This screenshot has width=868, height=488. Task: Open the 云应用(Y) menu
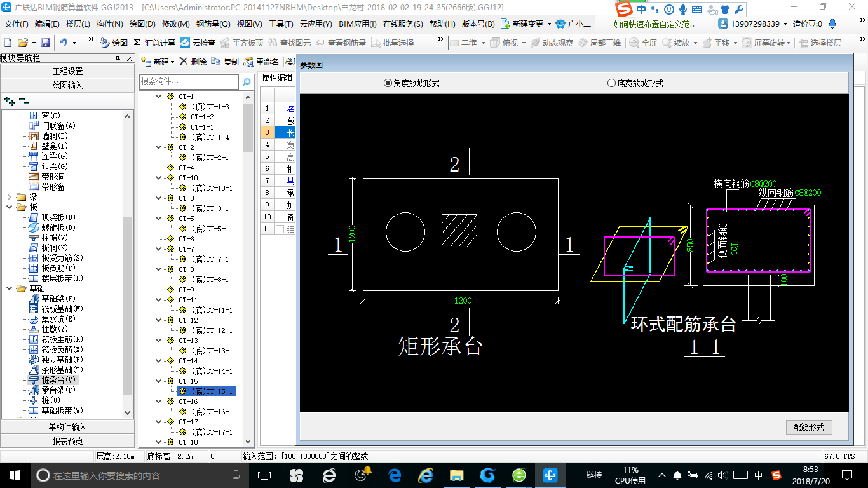point(316,24)
